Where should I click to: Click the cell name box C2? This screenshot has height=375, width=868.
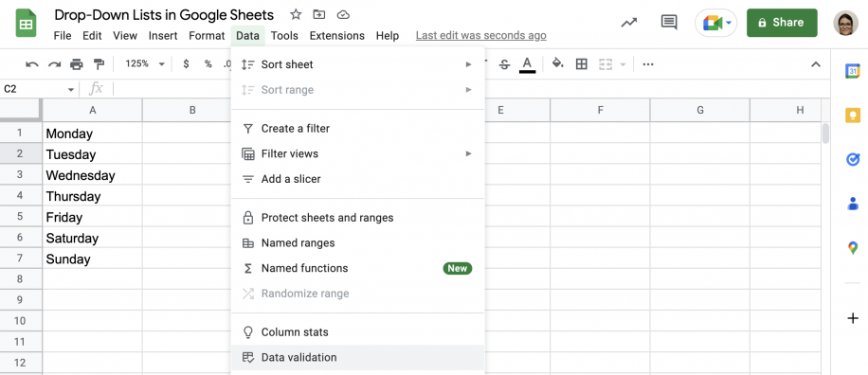[39, 89]
